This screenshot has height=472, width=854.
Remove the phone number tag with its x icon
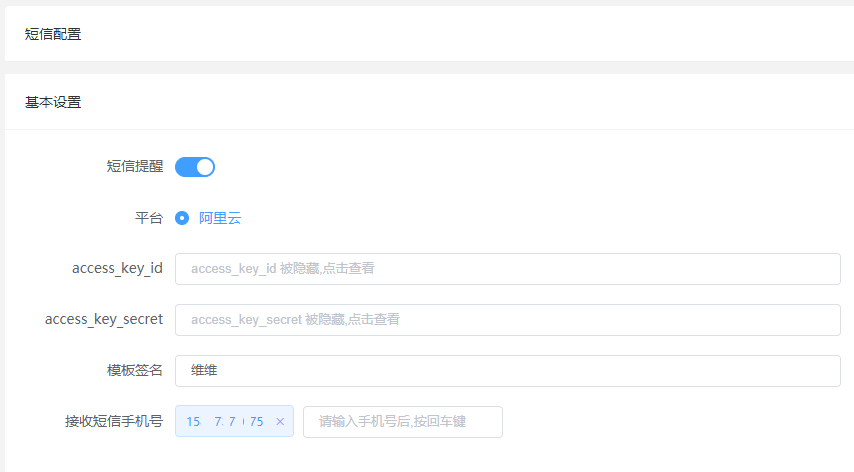280,421
